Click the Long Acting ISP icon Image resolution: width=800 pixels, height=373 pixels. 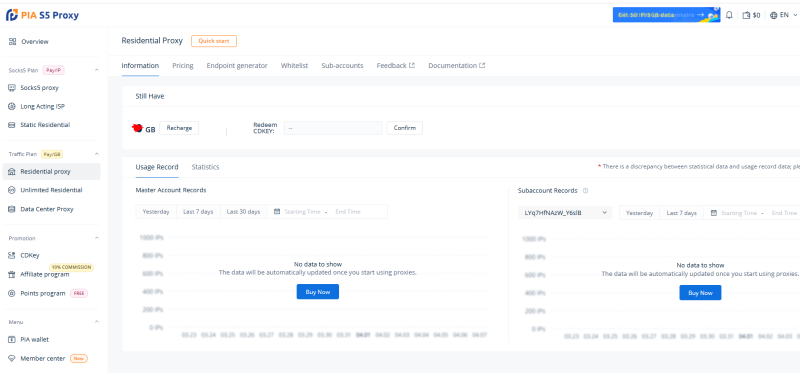[12, 107]
